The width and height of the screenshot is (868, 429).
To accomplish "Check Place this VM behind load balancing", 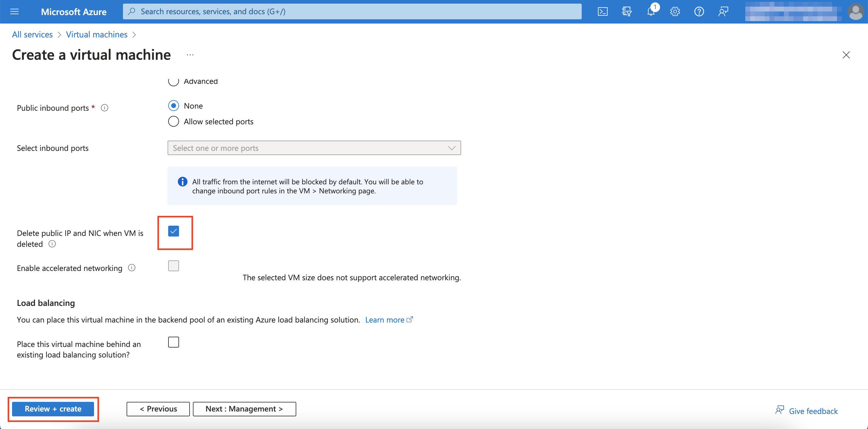I will pos(174,342).
